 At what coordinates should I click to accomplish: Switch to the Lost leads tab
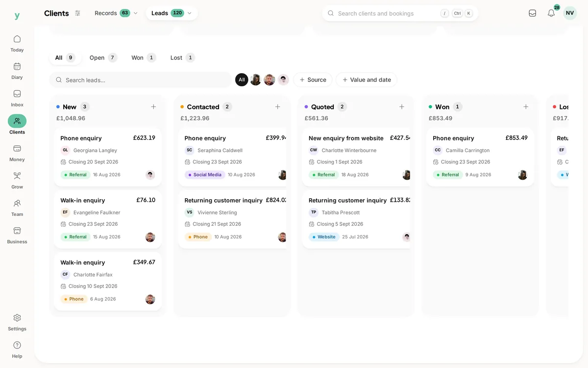(182, 57)
